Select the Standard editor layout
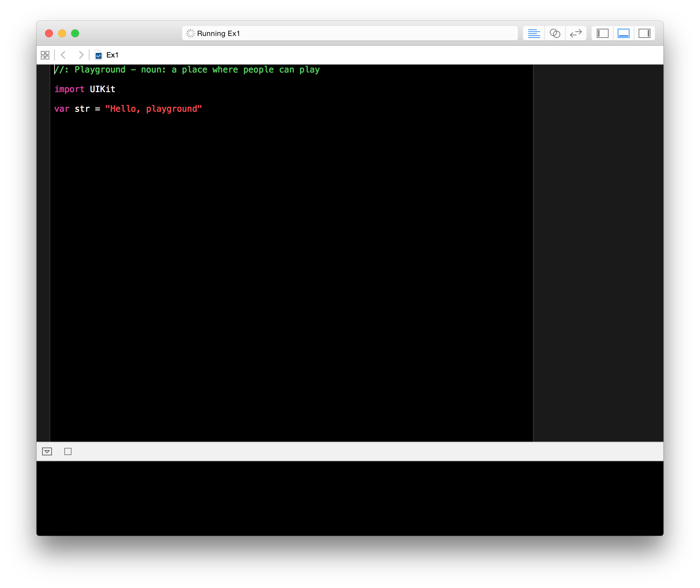The height and width of the screenshot is (588, 700). click(x=534, y=33)
